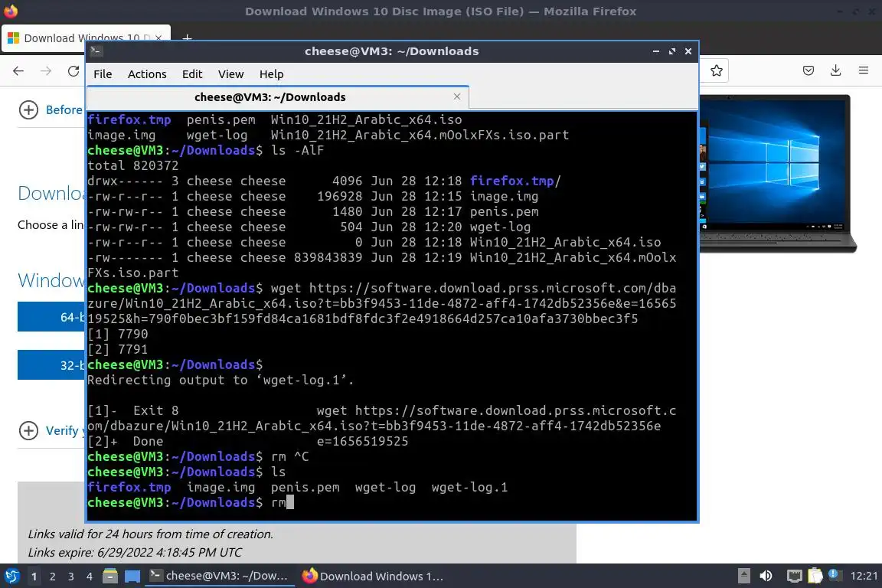
Task: Click the 839843839 file size value
Action: 328,258
